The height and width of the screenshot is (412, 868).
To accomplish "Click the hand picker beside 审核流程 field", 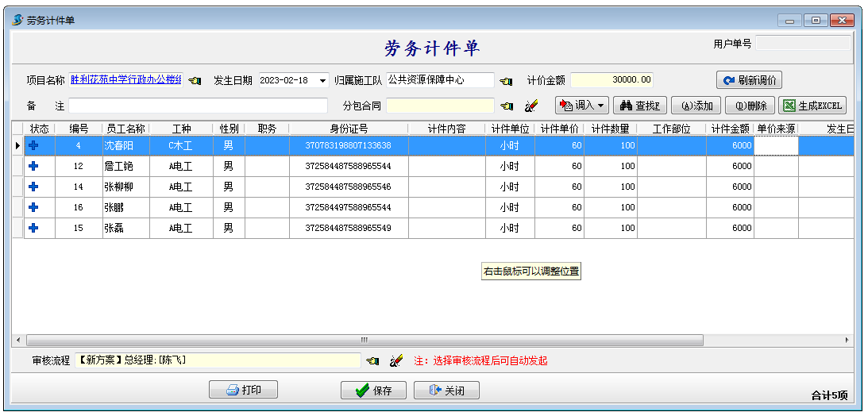I will [372, 361].
